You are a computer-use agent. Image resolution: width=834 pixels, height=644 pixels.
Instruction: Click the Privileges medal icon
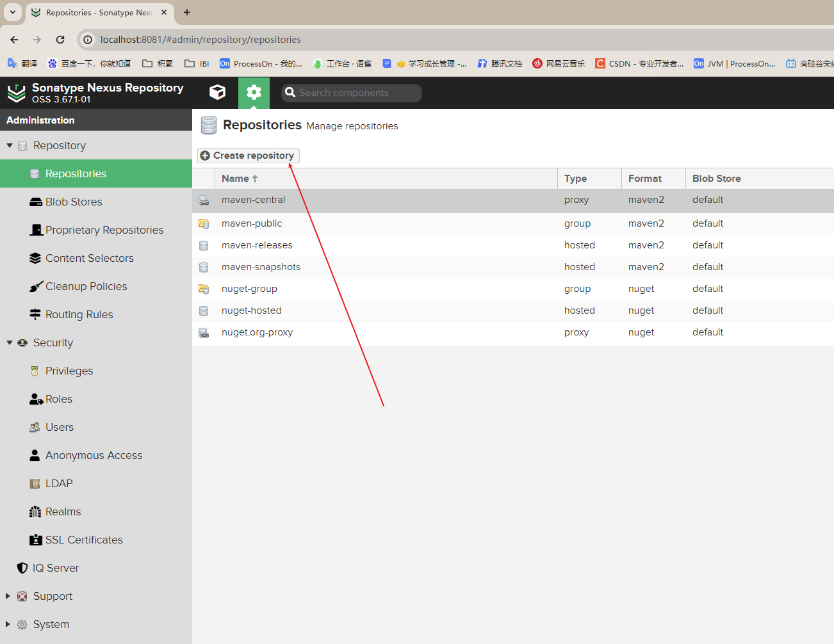click(x=35, y=371)
